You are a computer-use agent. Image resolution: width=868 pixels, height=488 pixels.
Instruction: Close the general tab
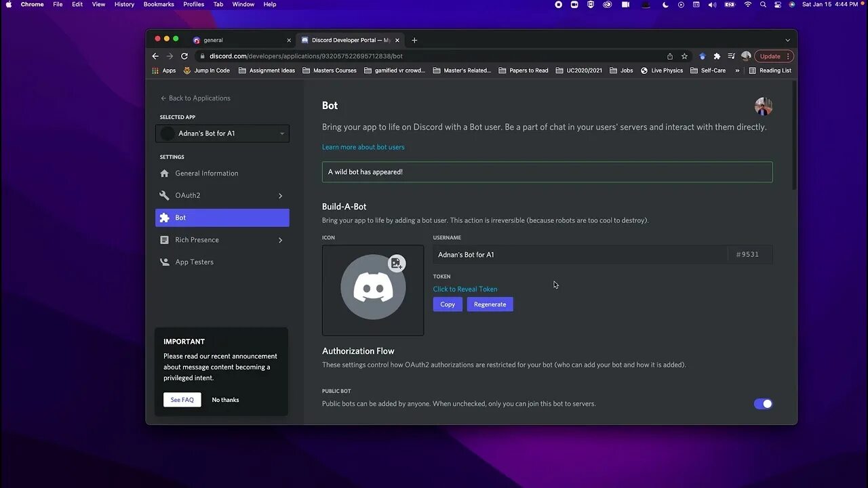[x=289, y=40]
